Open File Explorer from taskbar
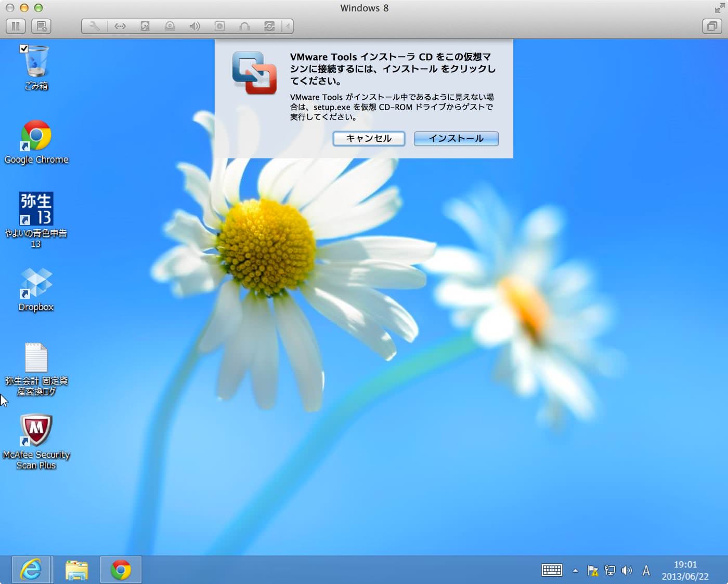Viewport: 728px width, 584px height. click(76, 570)
